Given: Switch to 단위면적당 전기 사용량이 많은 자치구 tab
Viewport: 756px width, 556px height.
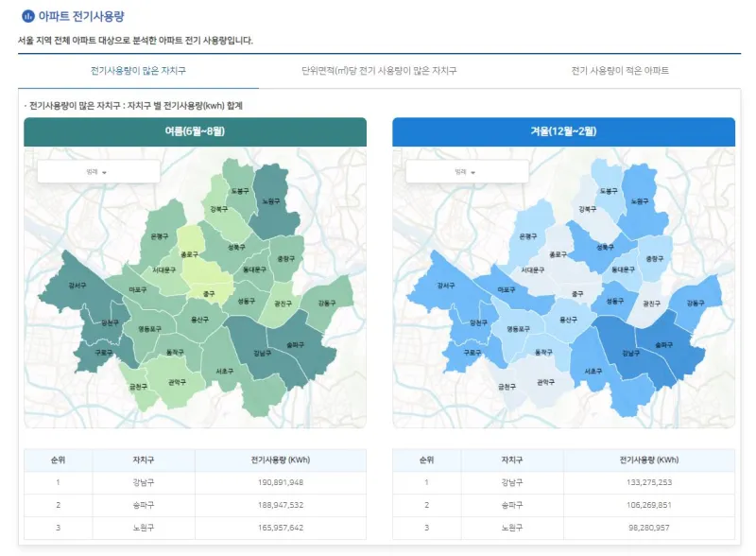Looking at the screenshot, I should (379, 71).
